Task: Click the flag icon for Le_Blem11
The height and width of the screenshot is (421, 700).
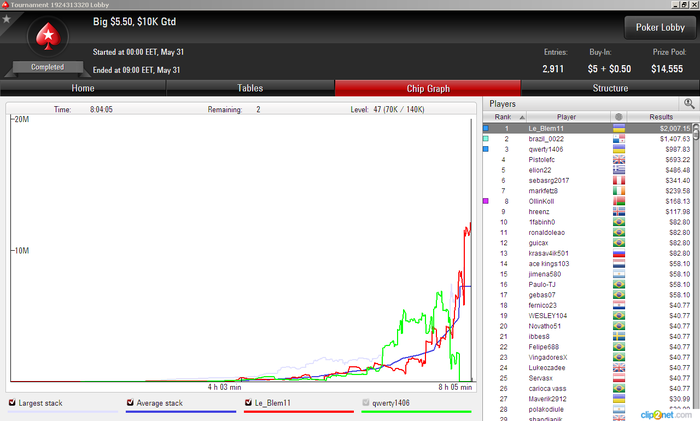Action: point(619,129)
